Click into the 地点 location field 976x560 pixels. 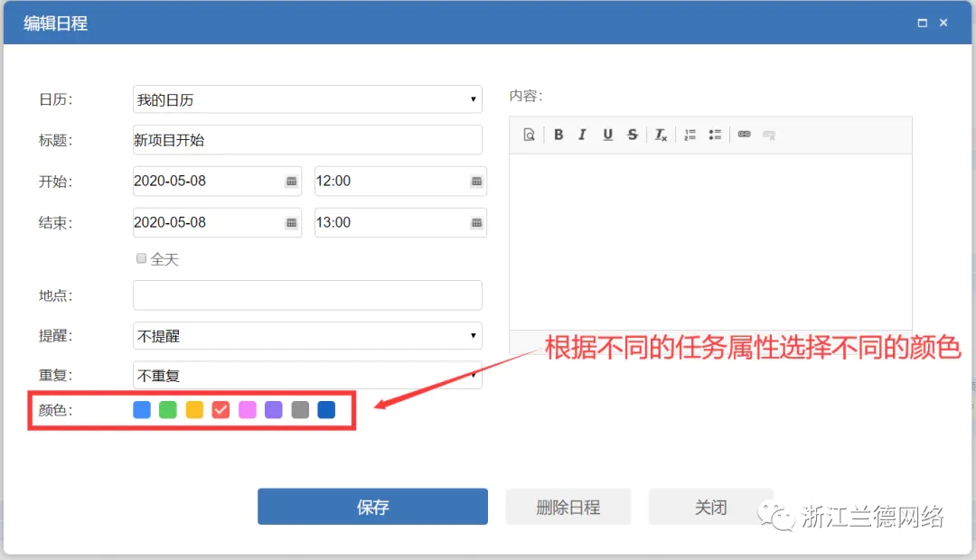click(x=307, y=295)
